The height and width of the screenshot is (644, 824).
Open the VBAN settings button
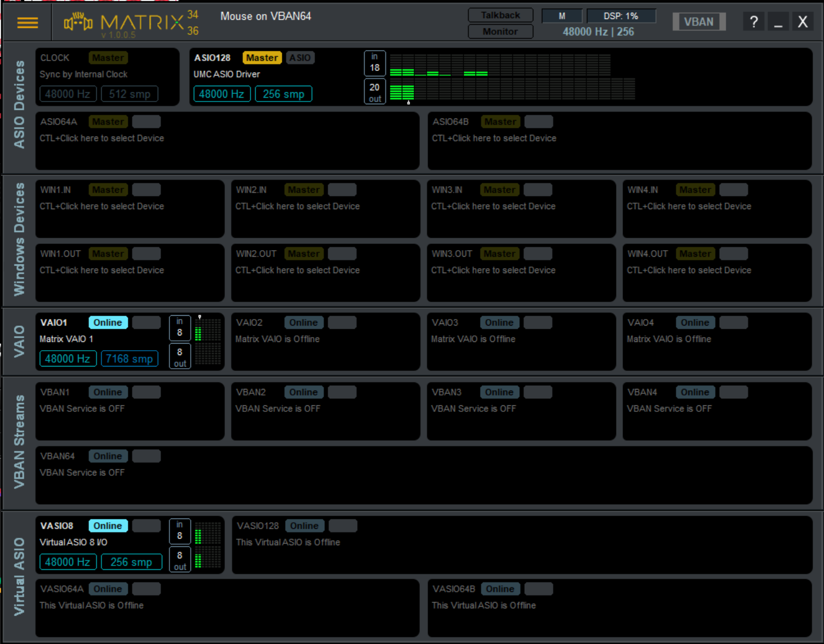(x=699, y=22)
